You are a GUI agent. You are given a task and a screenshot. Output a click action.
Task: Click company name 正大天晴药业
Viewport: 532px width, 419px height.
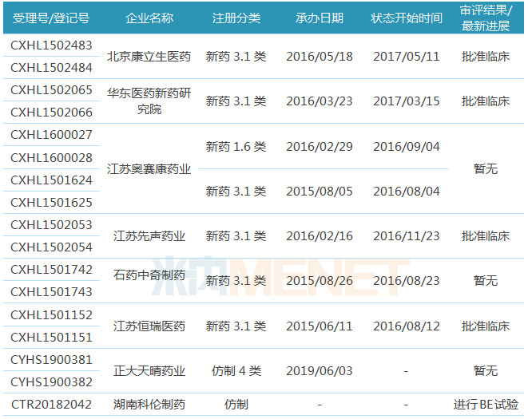pos(149,371)
